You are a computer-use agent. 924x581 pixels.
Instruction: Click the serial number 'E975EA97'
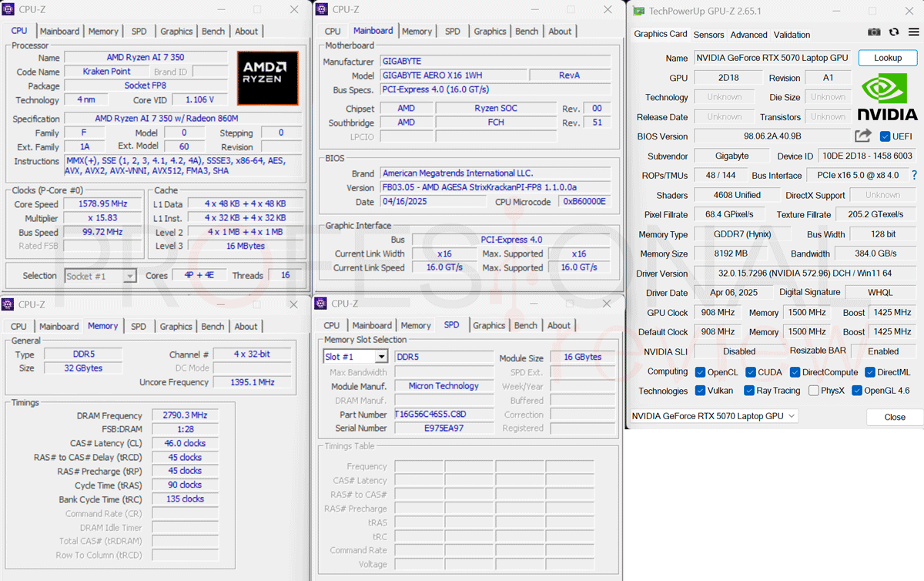click(x=444, y=428)
